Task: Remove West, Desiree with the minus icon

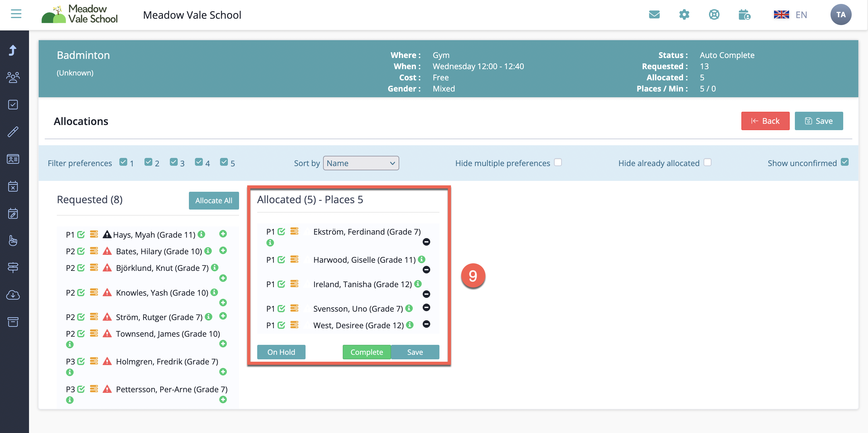Action: [x=426, y=324]
